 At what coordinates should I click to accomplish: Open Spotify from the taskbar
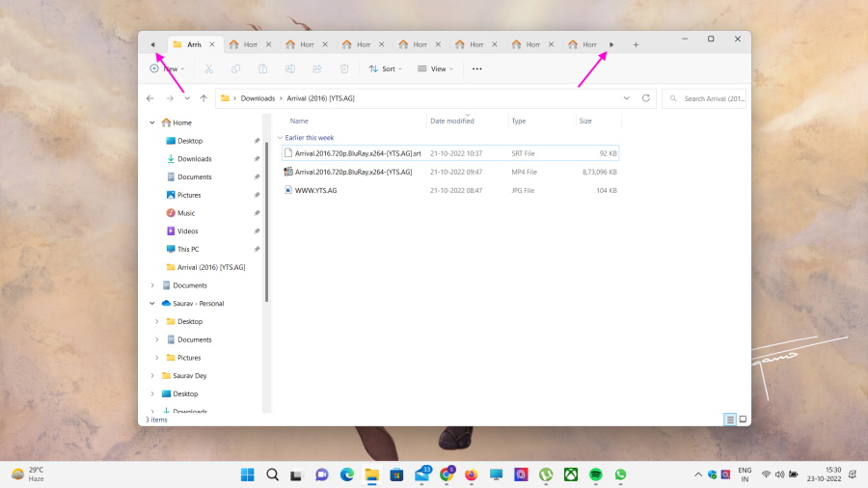point(596,474)
